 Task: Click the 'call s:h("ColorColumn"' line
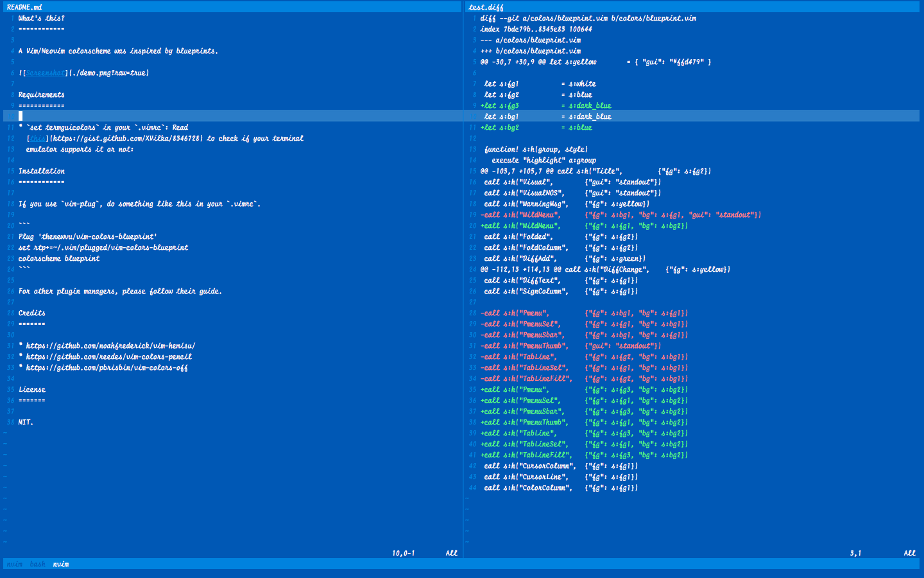(x=561, y=487)
